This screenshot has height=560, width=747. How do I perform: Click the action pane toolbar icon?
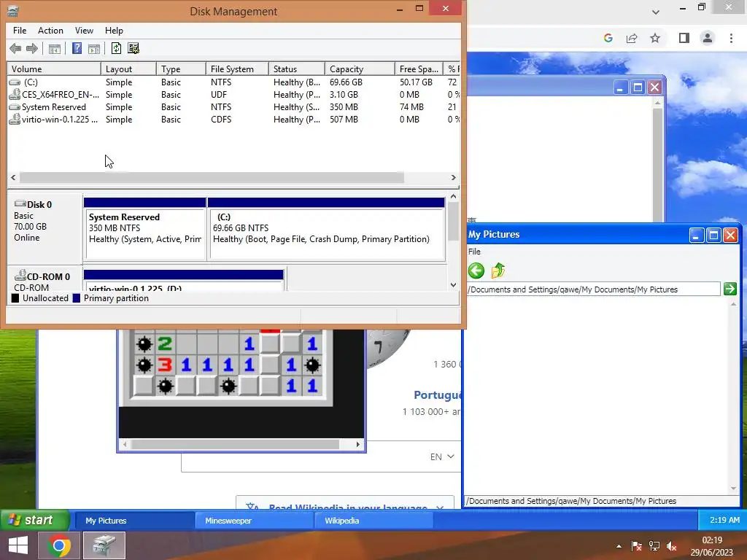(94, 49)
